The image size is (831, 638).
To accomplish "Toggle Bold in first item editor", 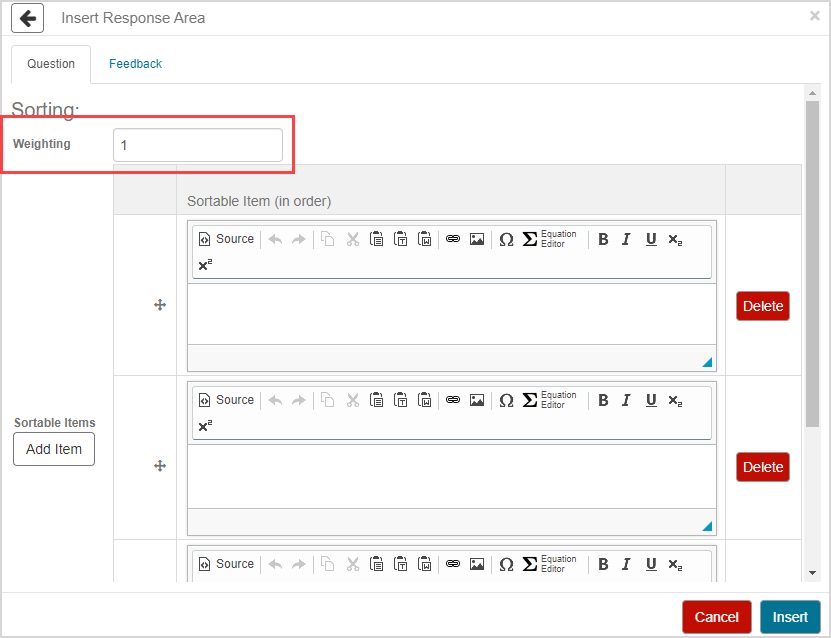I will (603, 239).
